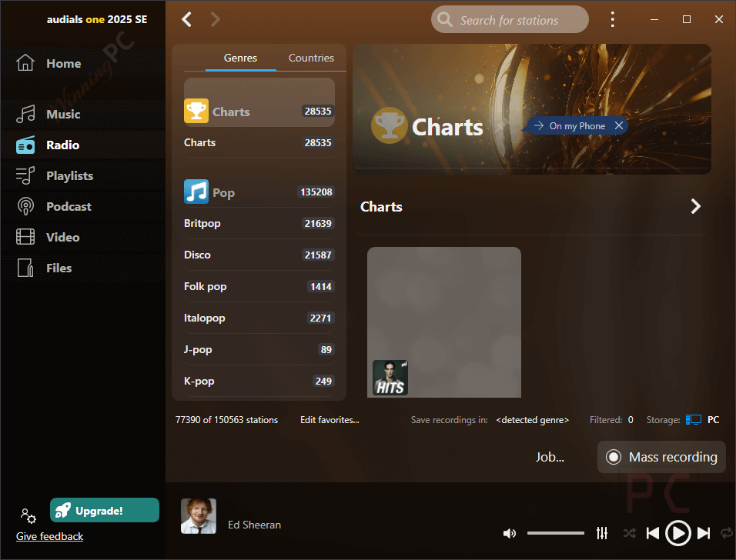Select the Disco genre
This screenshot has height=560, width=736.
259,255
